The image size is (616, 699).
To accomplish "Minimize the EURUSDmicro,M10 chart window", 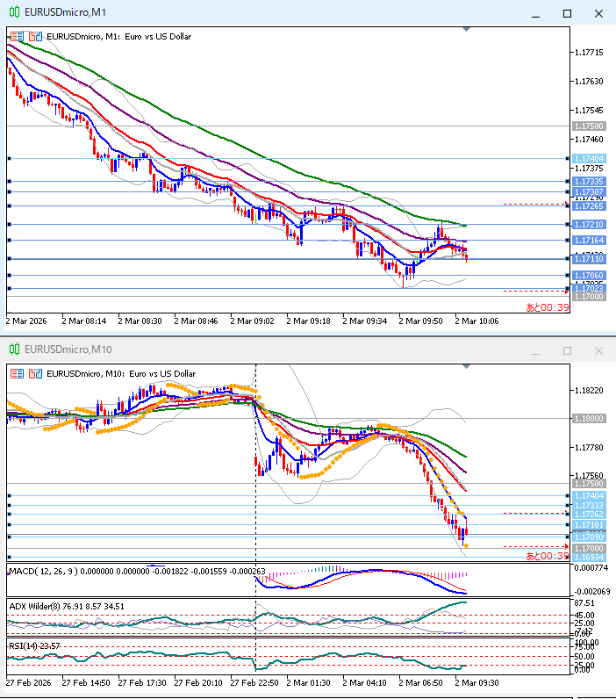I will pos(535,350).
